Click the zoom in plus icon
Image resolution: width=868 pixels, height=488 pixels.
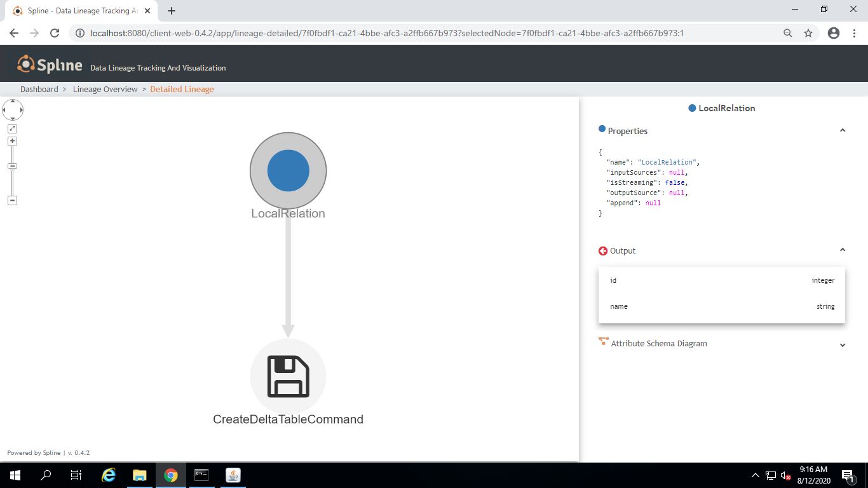[12, 141]
